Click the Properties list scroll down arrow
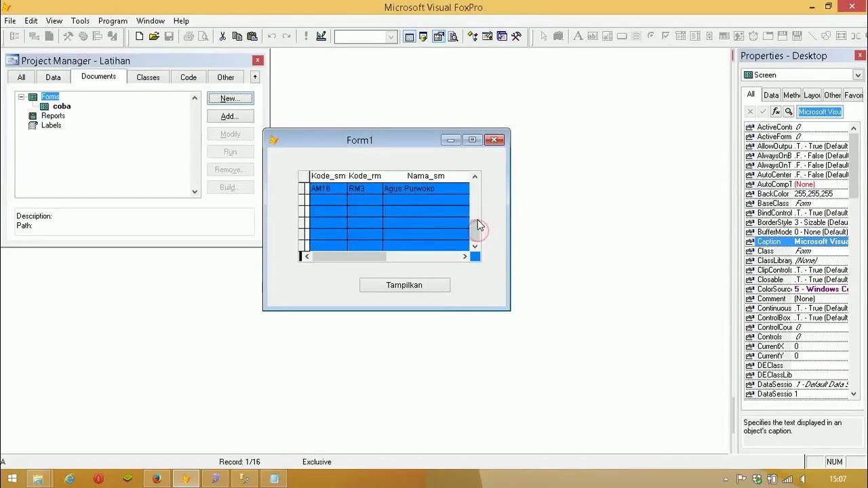This screenshot has height=488, width=868. pos(854,394)
